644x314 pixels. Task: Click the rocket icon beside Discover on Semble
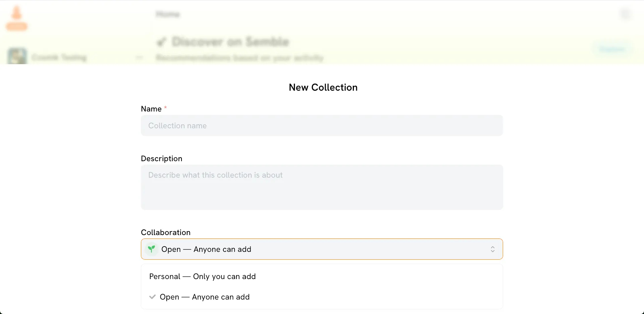click(x=161, y=42)
